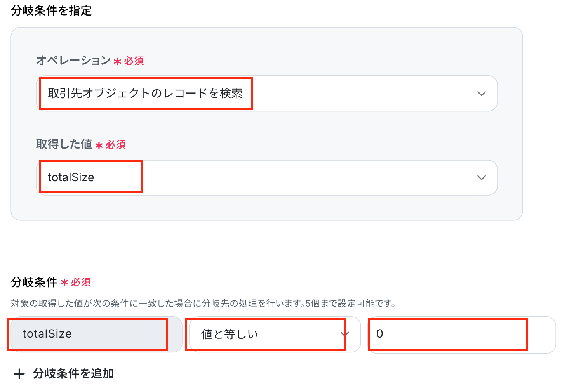Click the 取得した値 field label
The height and width of the screenshot is (392, 581).
pos(64,144)
